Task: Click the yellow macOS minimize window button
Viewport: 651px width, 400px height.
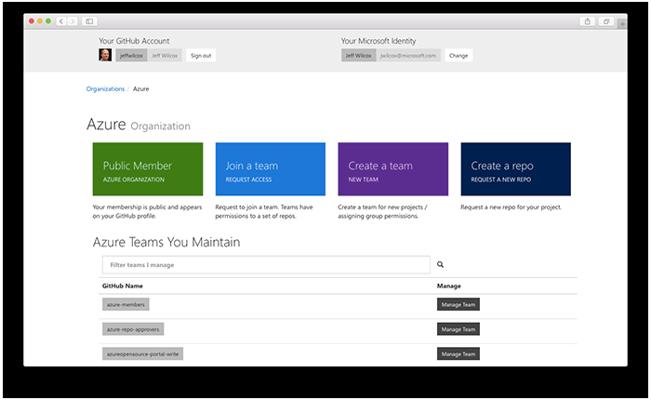Action: (40, 21)
